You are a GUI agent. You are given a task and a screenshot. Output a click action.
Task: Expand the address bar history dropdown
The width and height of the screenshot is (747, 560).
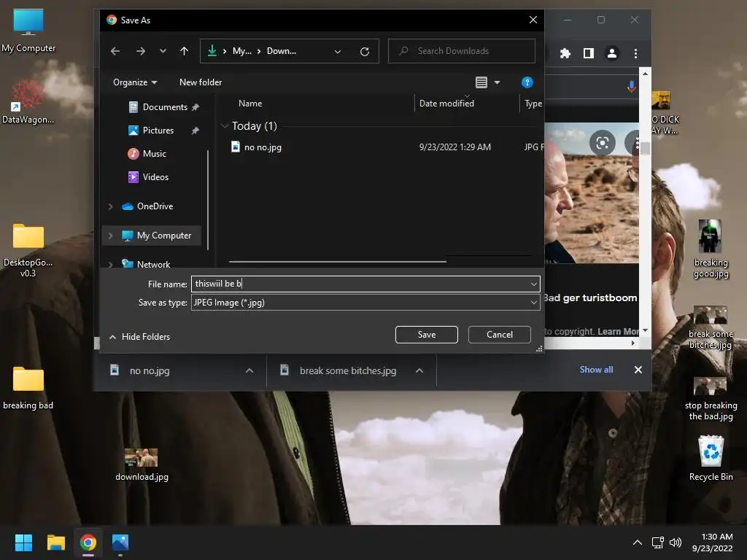[337, 52]
